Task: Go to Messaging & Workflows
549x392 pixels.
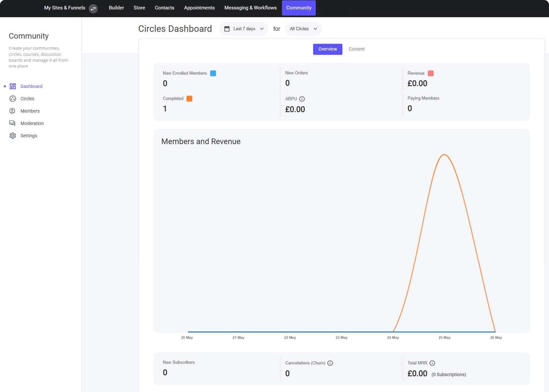Action: coord(250,8)
